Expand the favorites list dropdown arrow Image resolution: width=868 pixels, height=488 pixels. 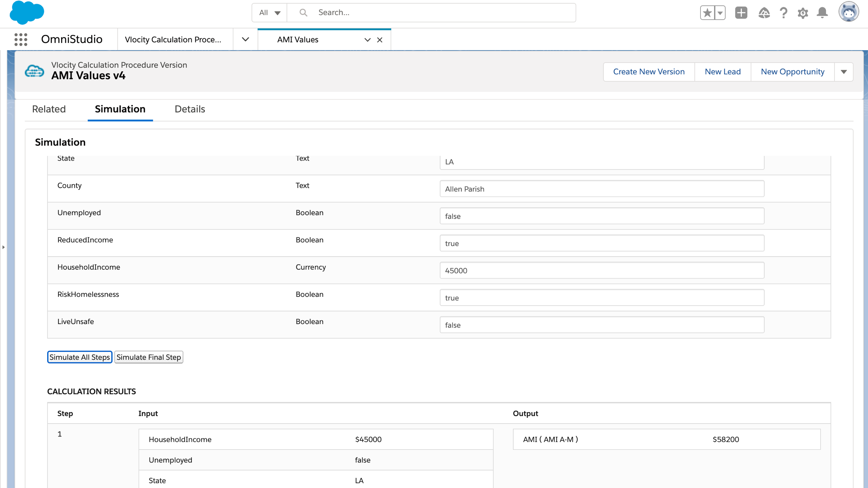pyautogui.click(x=720, y=13)
